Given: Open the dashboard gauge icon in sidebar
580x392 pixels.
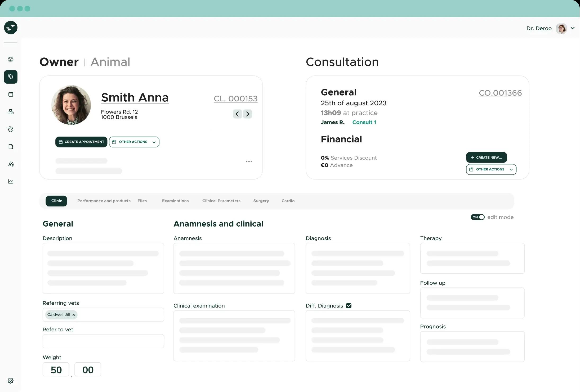Looking at the screenshot, I should click(11, 60).
